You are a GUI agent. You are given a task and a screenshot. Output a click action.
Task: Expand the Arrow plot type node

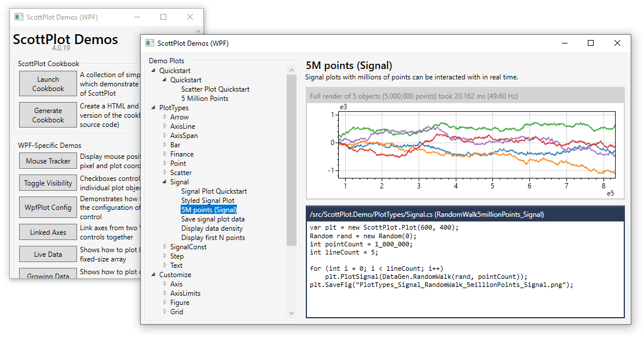(x=165, y=117)
